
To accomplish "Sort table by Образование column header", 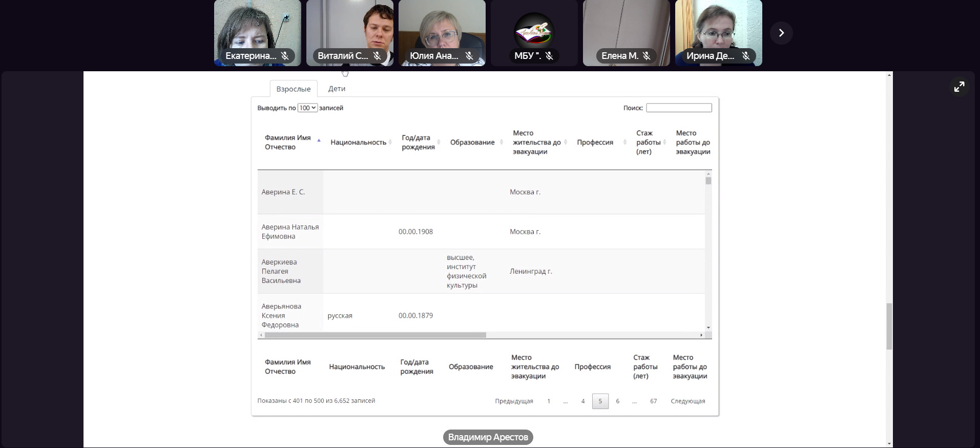I will tap(472, 142).
